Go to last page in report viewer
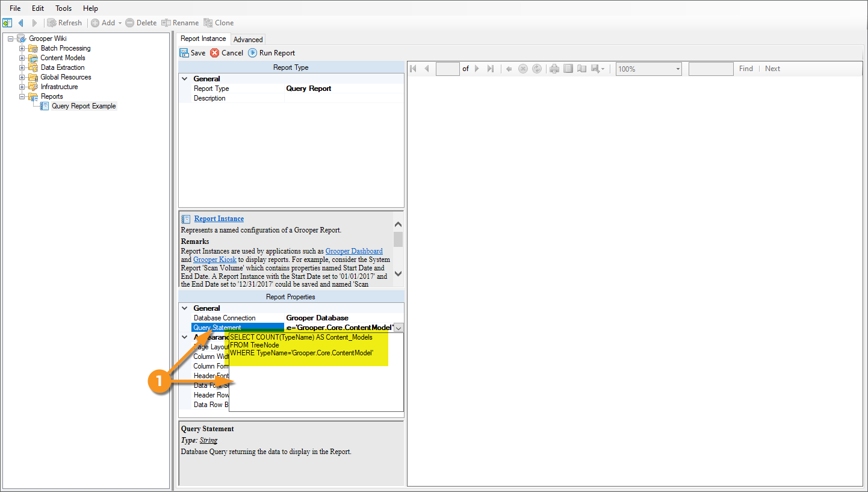This screenshot has height=492, width=868. (x=491, y=69)
